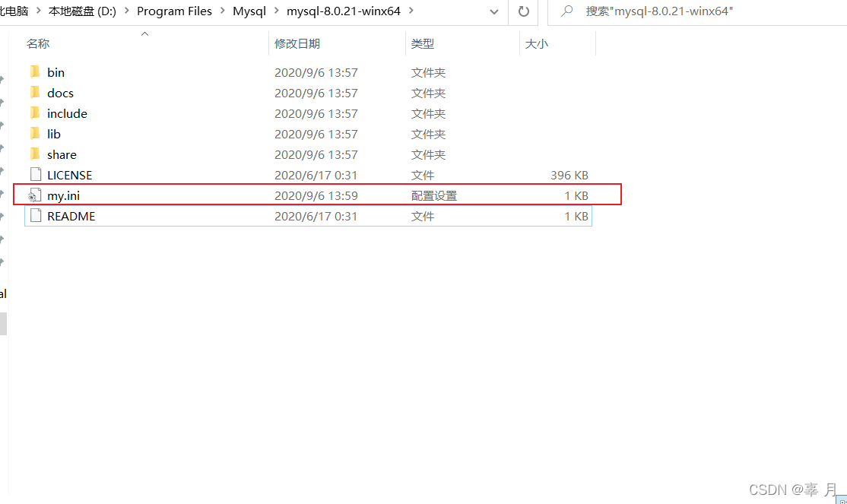Select the share folder name
Viewport: 847px width, 504px height.
point(62,154)
